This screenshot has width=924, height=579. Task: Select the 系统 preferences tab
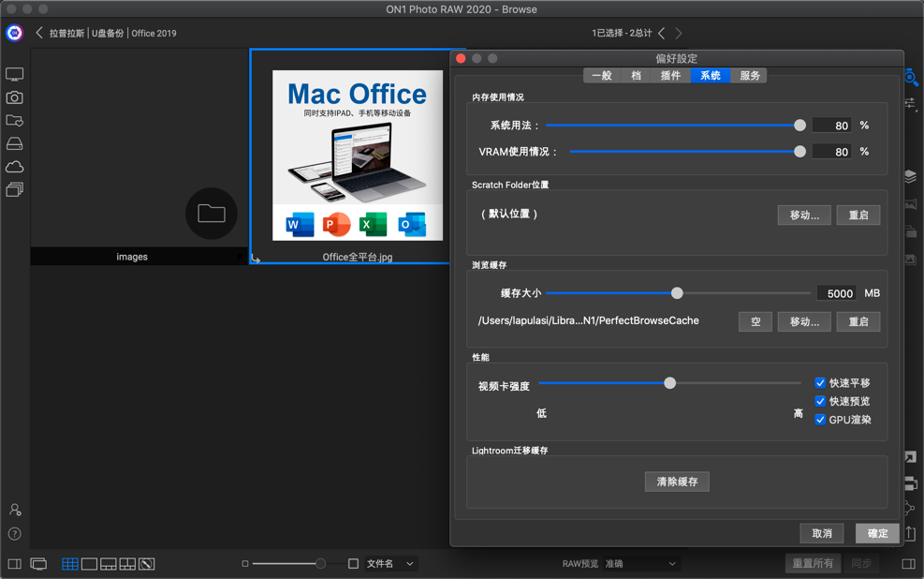pyautogui.click(x=711, y=76)
